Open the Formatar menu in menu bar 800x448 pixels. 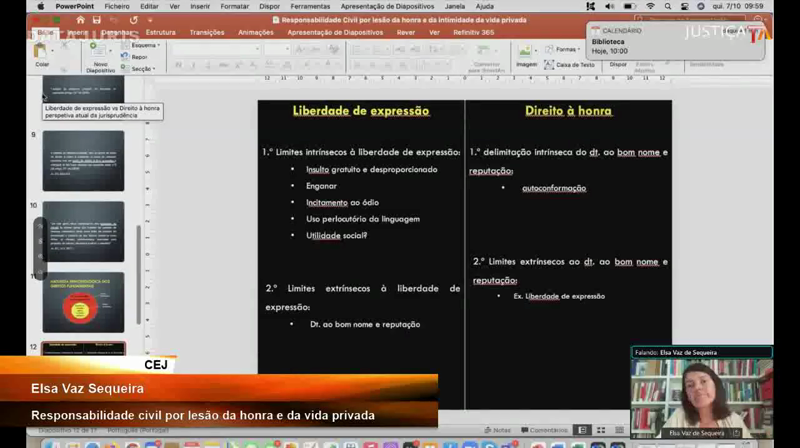click(234, 6)
